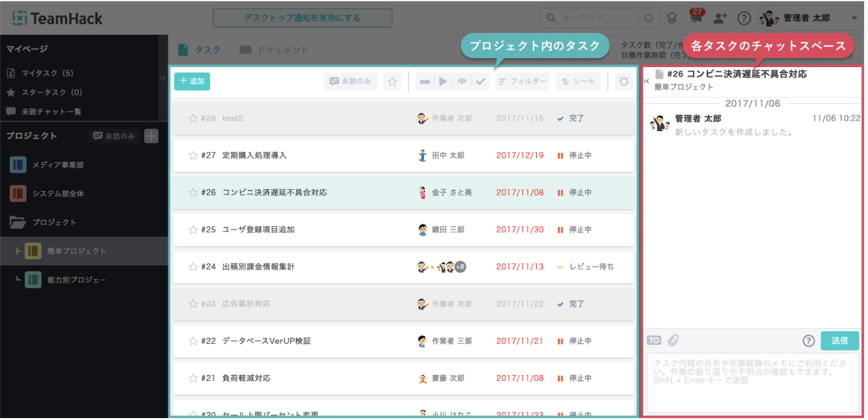The width and height of the screenshot is (868, 420).
Task: Open 未読チャット一覧
Action: point(44,112)
